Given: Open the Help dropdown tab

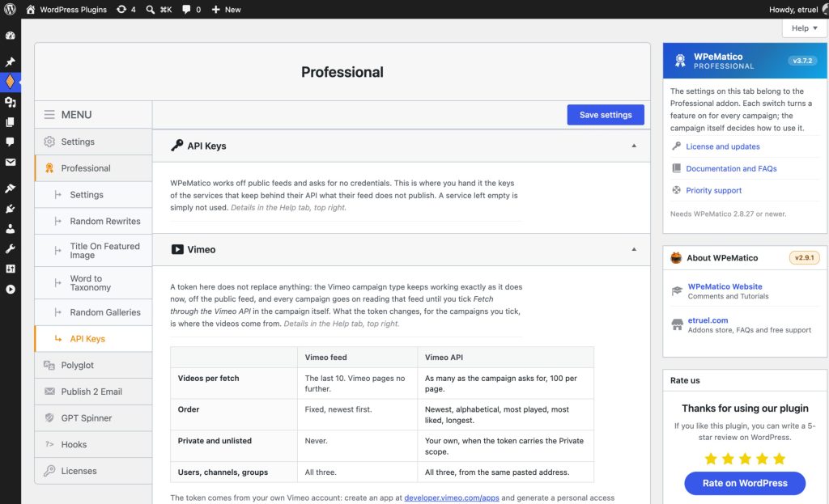Looking at the screenshot, I should pyautogui.click(x=804, y=28).
